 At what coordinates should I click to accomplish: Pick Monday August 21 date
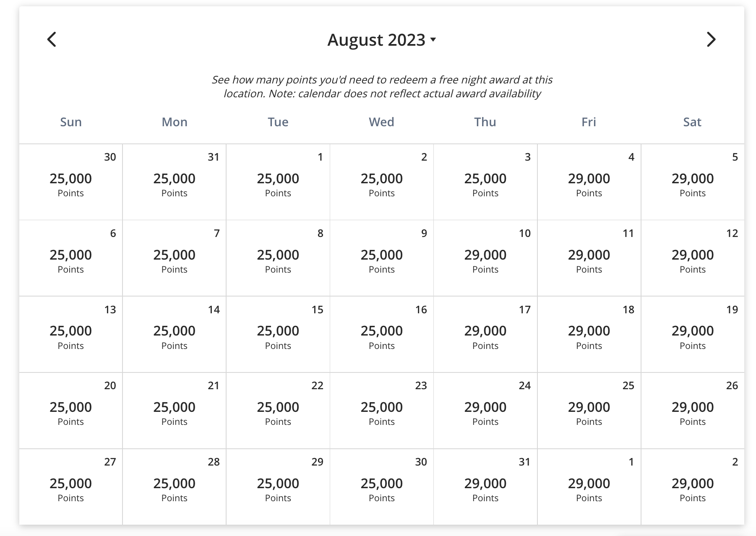174,411
